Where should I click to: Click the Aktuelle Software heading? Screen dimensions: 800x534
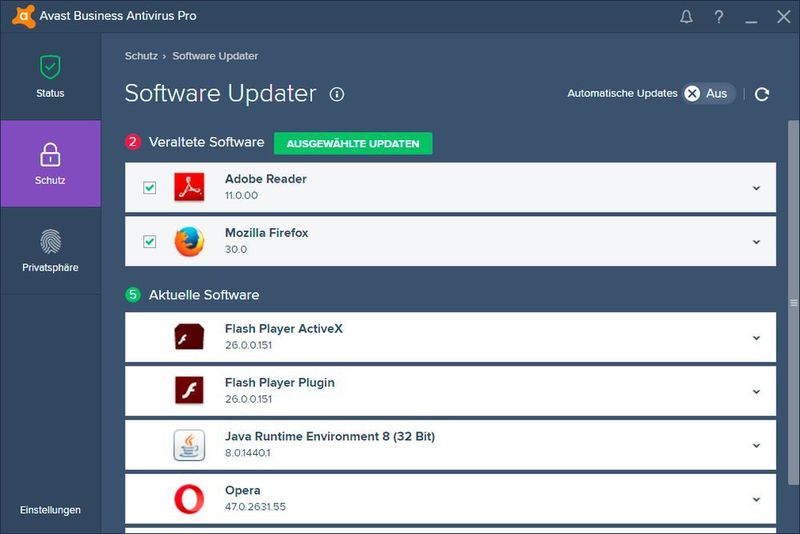coord(204,295)
